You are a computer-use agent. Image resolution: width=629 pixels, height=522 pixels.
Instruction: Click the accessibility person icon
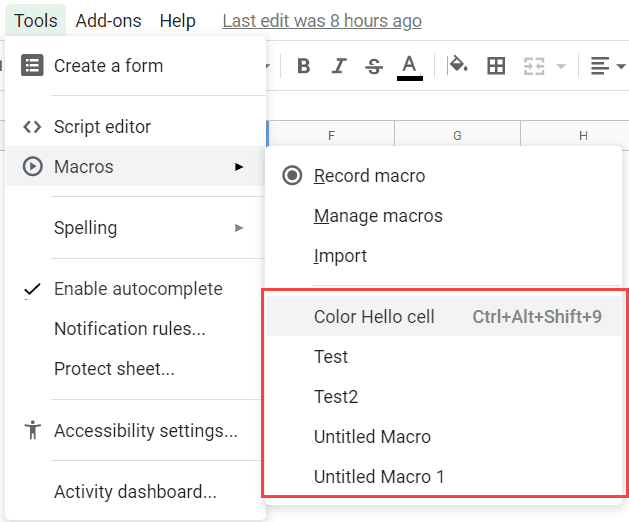tap(32, 430)
